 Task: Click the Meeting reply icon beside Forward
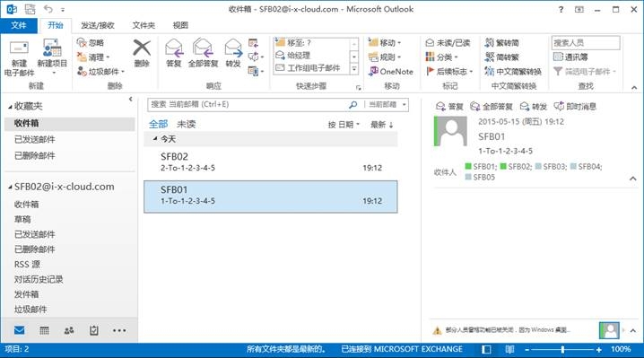tap(253, 43)
